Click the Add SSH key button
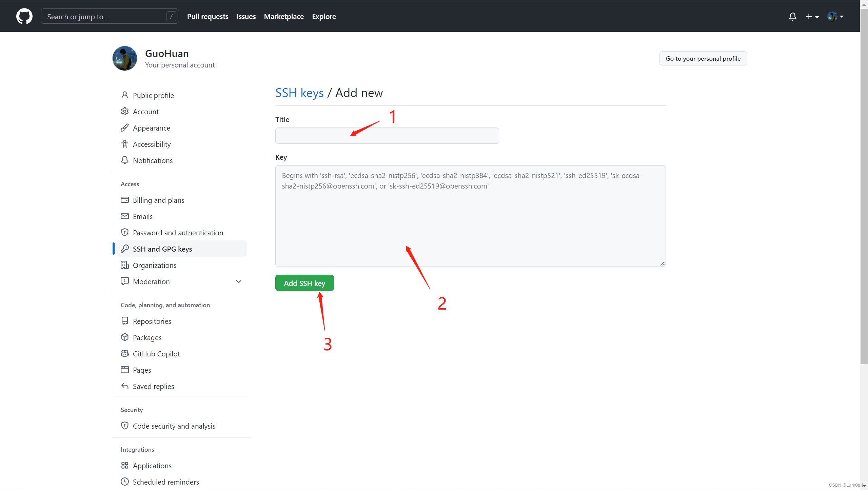868x490 pixels. tap(304, 282)
